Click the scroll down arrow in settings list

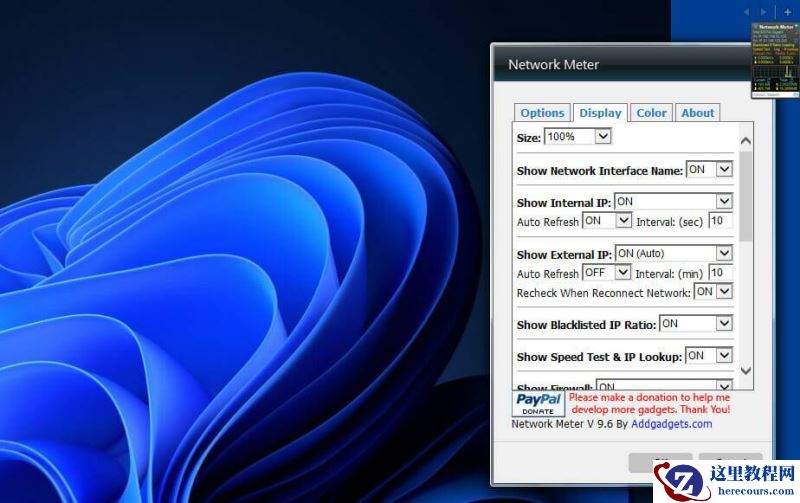pos(745,371)
